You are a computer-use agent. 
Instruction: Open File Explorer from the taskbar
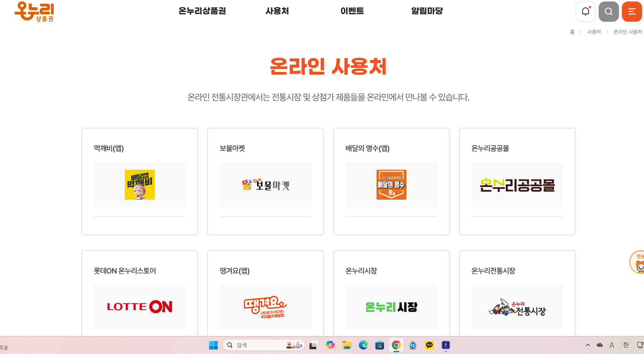click(x=347, y=345)
